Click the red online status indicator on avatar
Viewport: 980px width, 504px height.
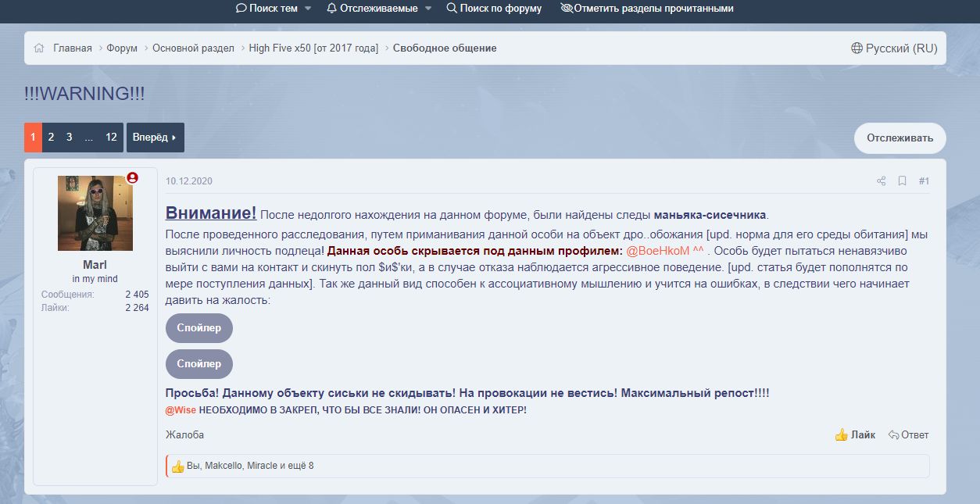point(133,177)
